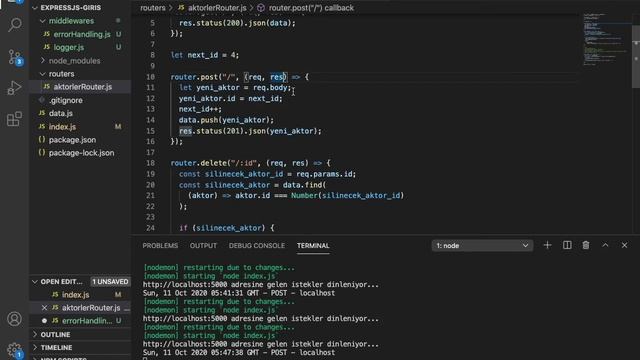Click line number 18 in gutter
The image size is (640, 360).
pyautogui.click(x=151, y=163)
